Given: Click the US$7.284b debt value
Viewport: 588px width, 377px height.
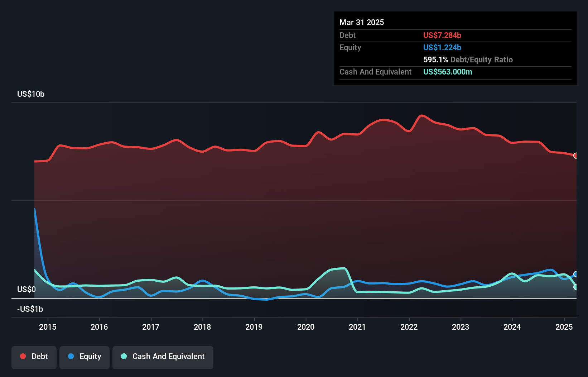Looking at the screenshot, I should pyautogui.click(x=442, y=35).
